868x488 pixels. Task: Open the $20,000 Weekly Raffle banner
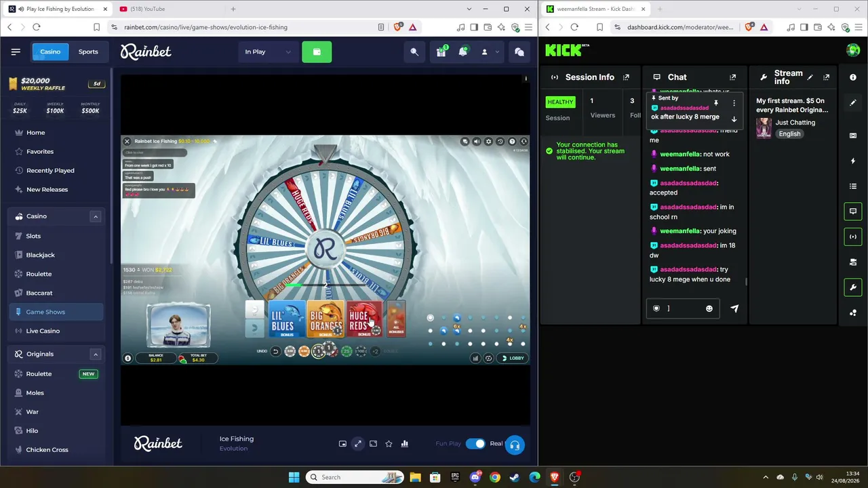click(56, 84)
